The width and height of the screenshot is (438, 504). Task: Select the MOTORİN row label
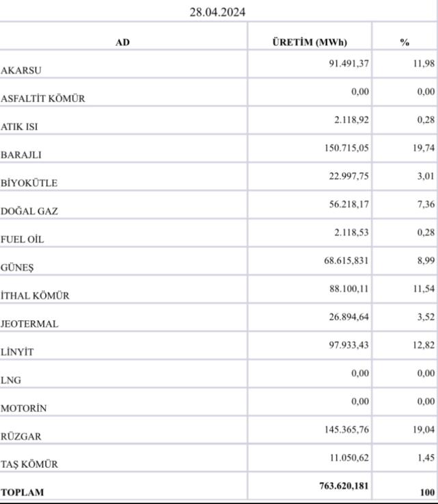pos(24,408)
